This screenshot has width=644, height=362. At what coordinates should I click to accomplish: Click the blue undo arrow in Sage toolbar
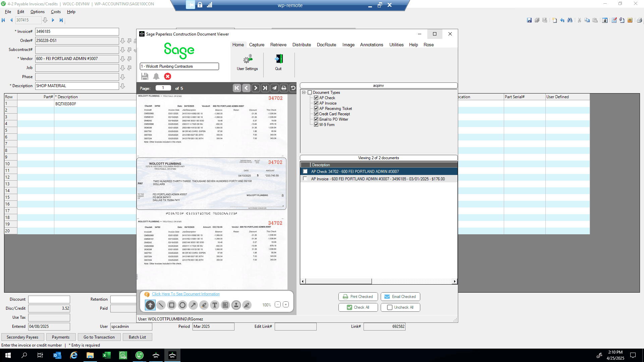pos(562,20)
